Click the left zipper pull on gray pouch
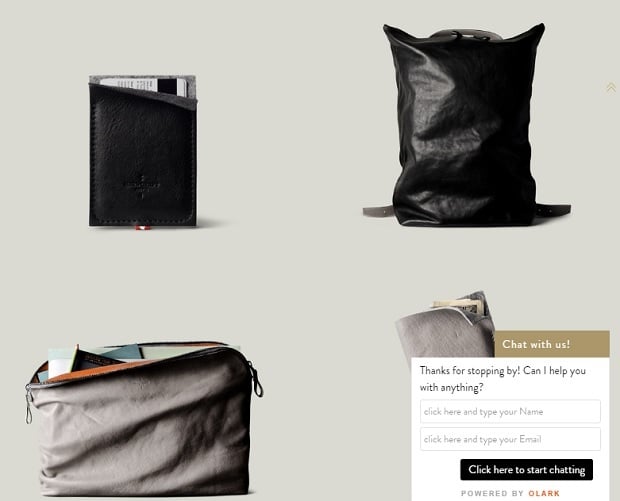The image size is (620, 501). click(x=29, y=405)
